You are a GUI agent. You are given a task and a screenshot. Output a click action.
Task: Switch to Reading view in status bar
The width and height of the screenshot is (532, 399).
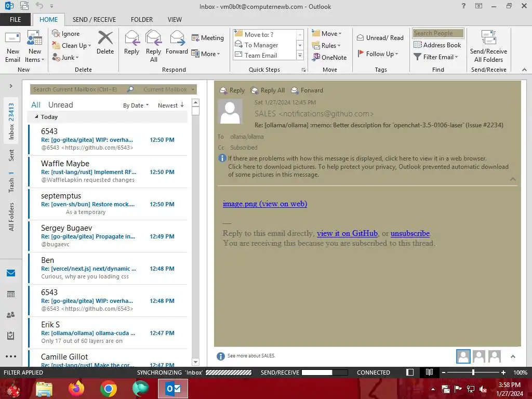[429, 372]
